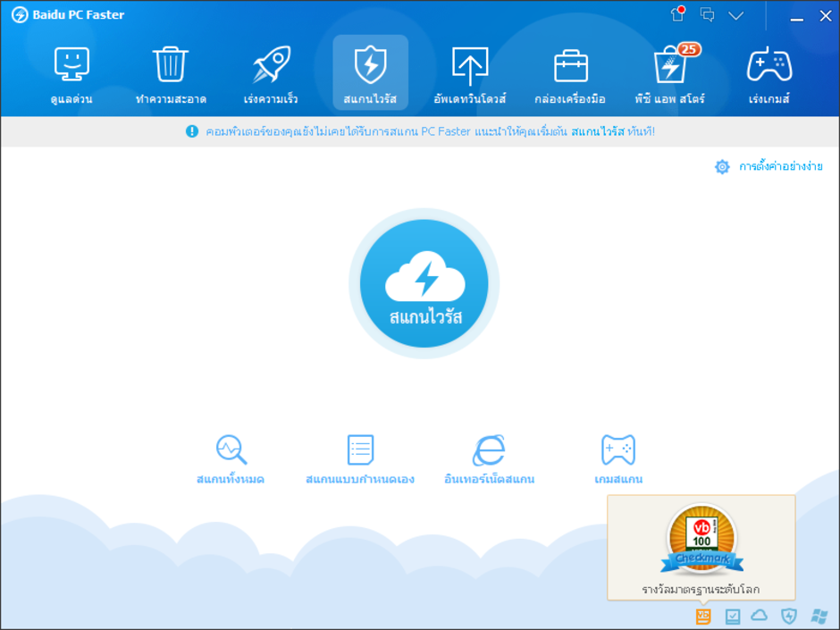Open the เร่งความเร็ว rocket speedup tab
840x630 pixels.
tap(271, 74)
